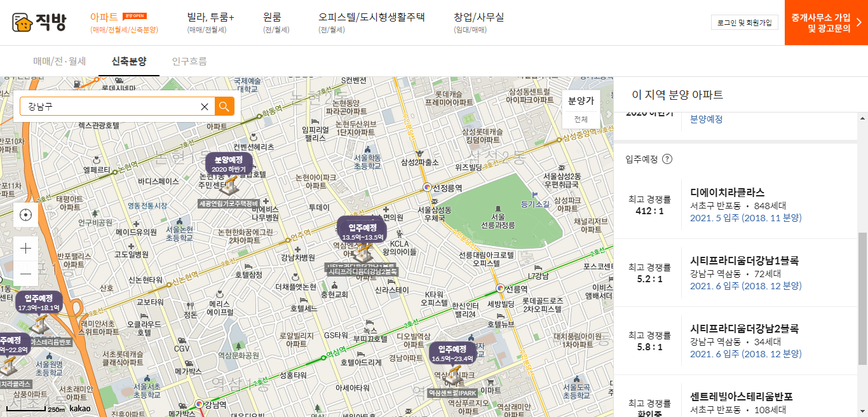
Task: Click the 412 : 1 competition rate
Action: coord(649,211)
